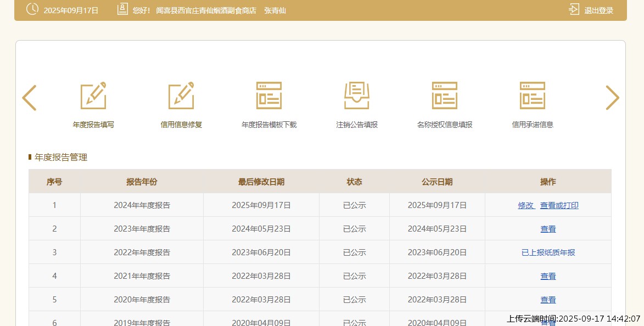Select the 2022年年度报告 cell

(142, 252)
